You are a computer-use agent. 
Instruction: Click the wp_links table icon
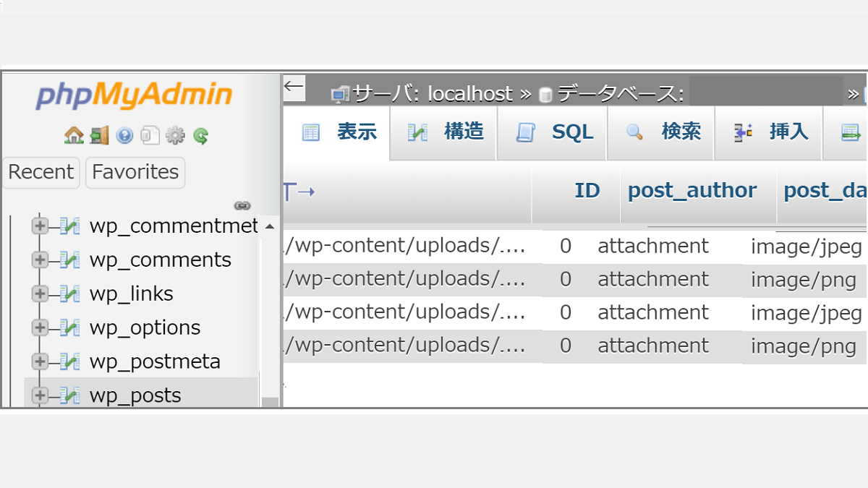point(69,294)
